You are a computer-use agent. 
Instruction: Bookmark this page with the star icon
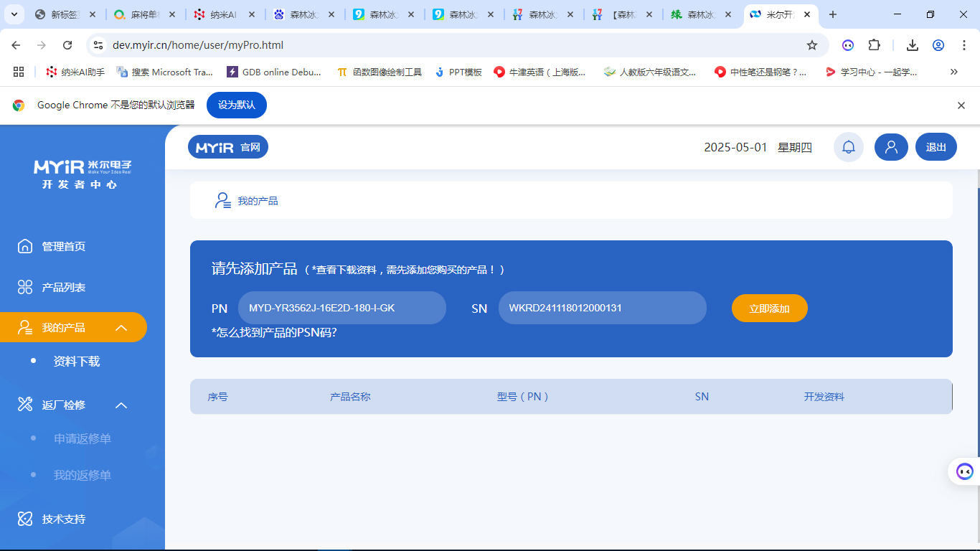coord(812,45)
